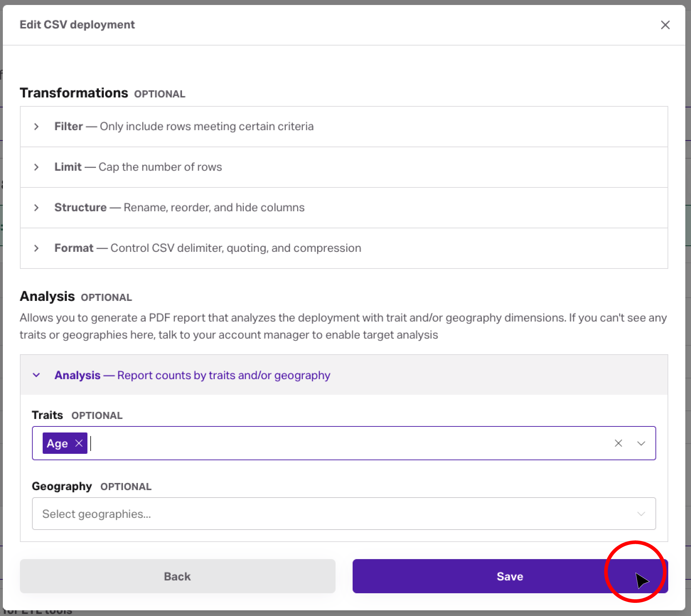691x616 pixels.
Task: Open the Traits dropdown arrow
Action: 642,443
